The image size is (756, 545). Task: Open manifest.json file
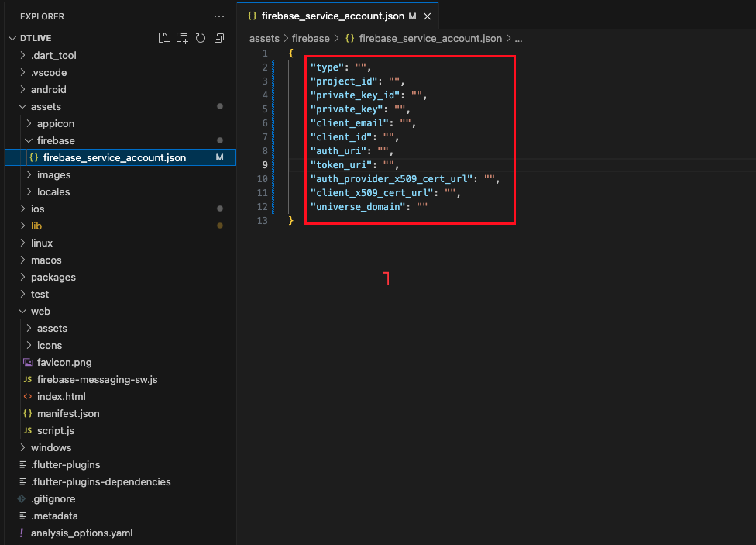pos(121,414)
